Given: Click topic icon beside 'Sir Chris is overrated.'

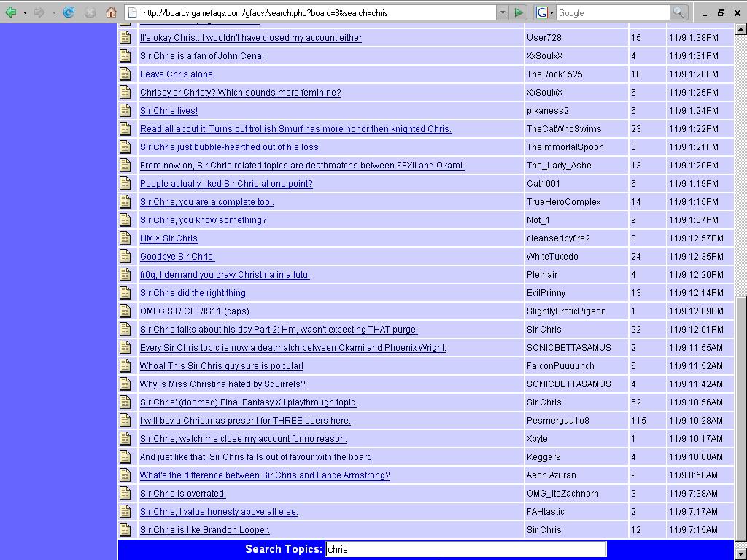Looking at the screenshot, I should (125, 494).
